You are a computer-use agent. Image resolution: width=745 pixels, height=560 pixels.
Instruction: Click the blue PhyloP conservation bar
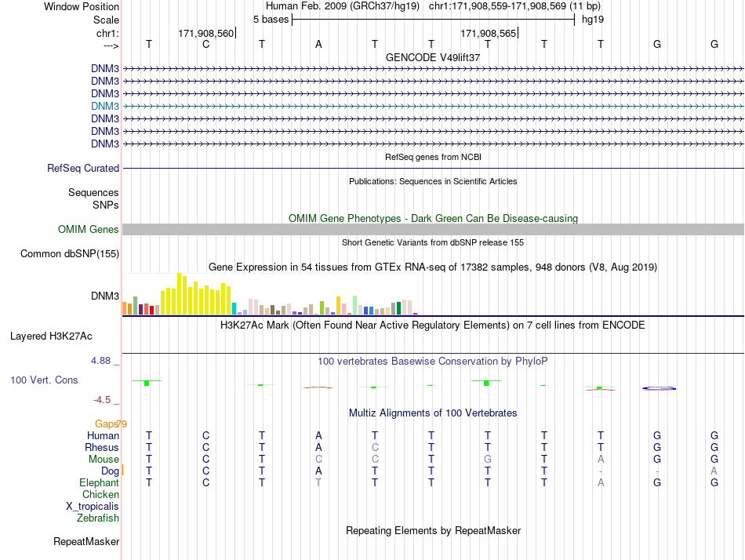point(659,388)
